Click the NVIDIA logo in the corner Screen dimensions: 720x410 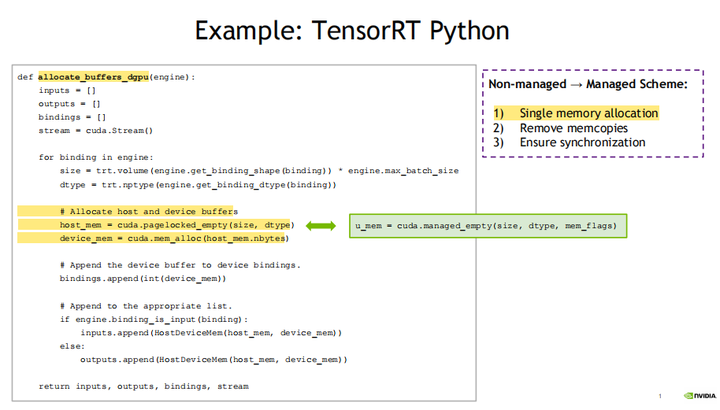(x=700, y=395)
